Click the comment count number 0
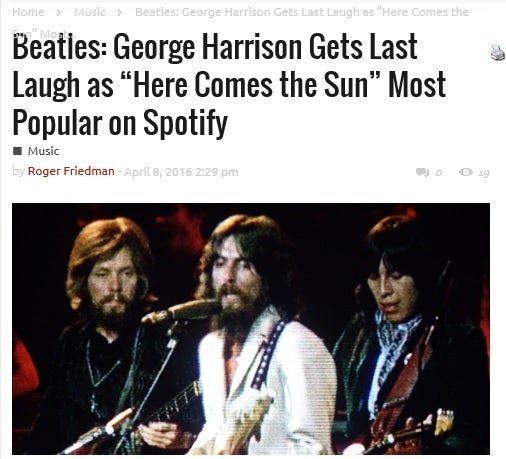The image size is (506, 459). pyautogui.click(x=439, y=173)
